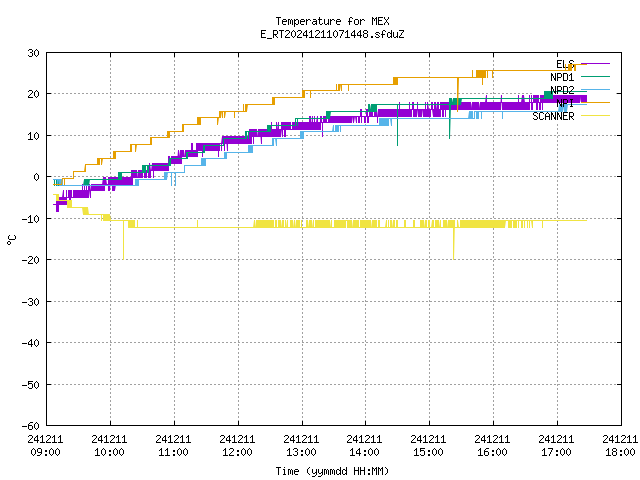The width and height of the screenshot is (640, 480).
Task: Click the y-axis tick label -20
Action: (31, 260)
